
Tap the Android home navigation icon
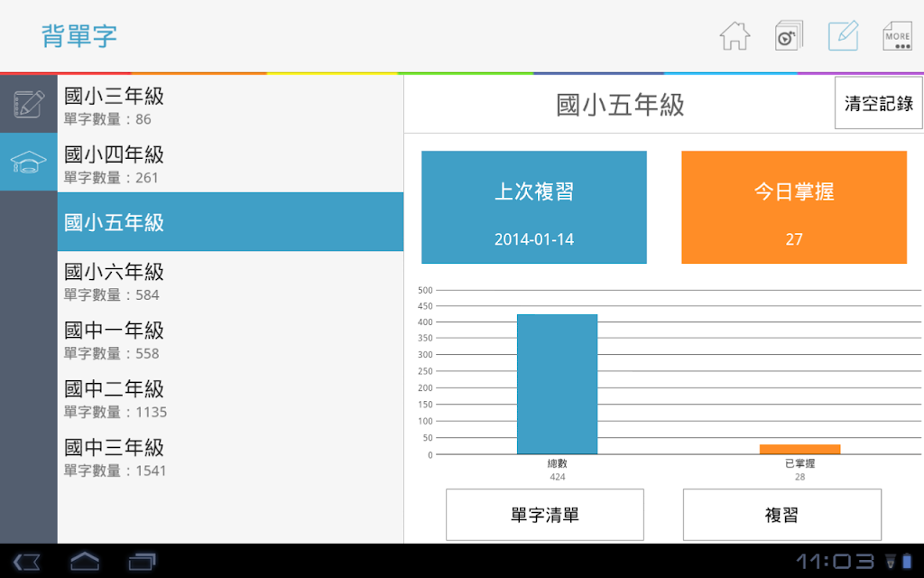85,561
